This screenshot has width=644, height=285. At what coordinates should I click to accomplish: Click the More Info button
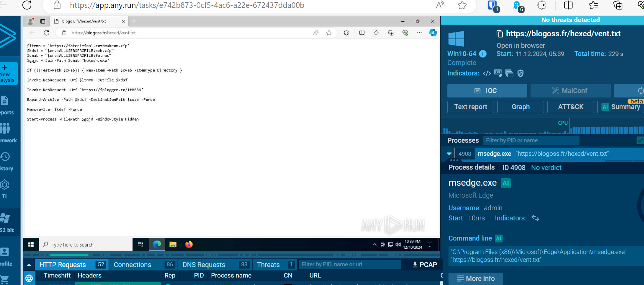coord(475,279)
